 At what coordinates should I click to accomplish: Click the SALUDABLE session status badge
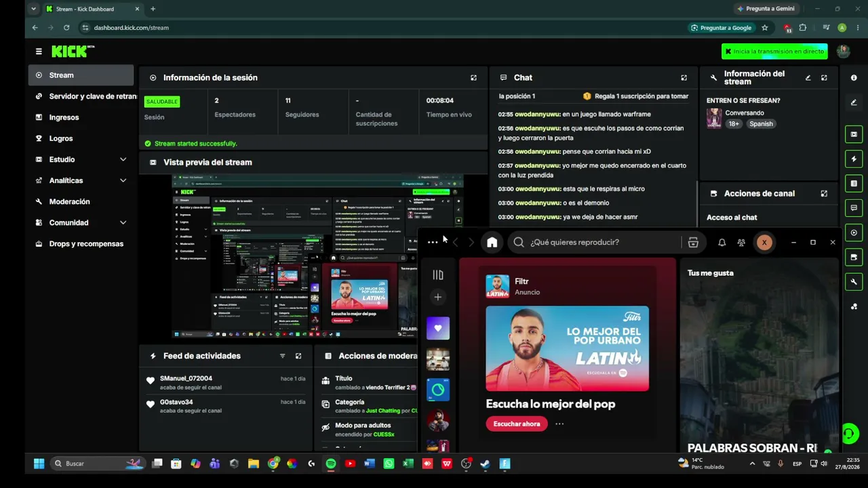[x=161, y=102]
